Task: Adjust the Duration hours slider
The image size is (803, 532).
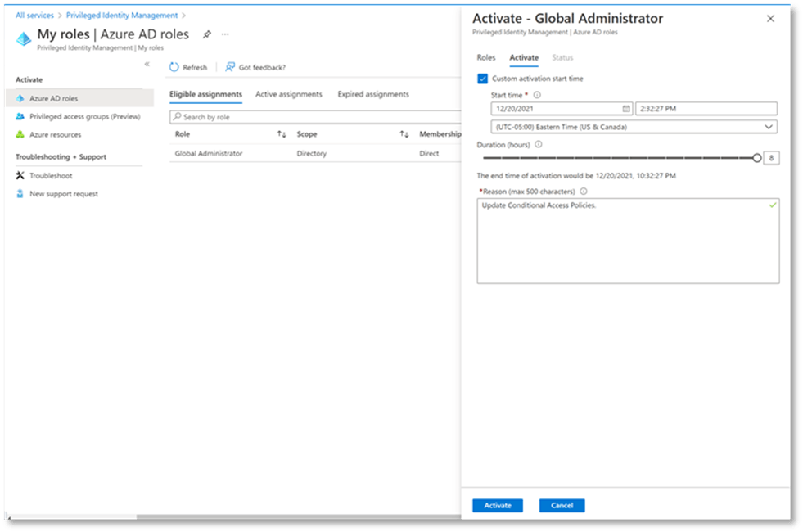Action: point(756,158)
